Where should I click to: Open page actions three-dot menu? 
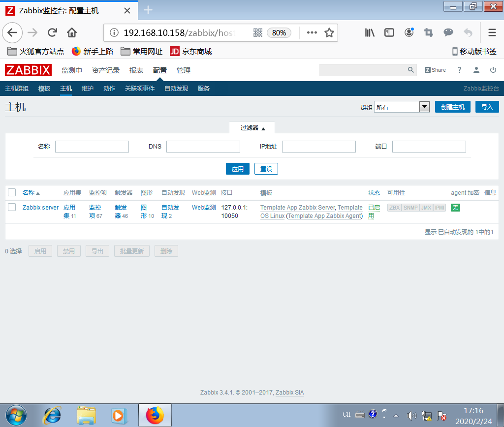[312, 32]
